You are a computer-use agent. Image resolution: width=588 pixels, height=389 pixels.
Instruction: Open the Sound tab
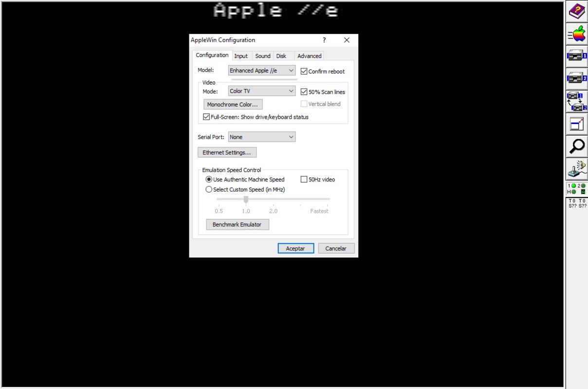pyautogui.click(x=263, y=56)
